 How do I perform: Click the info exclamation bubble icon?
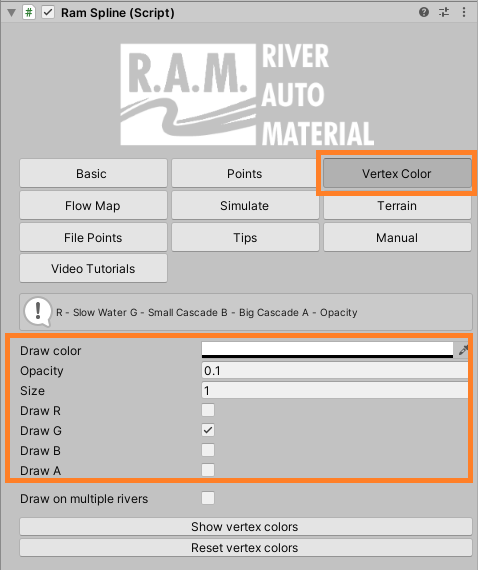tap(38, 312)
